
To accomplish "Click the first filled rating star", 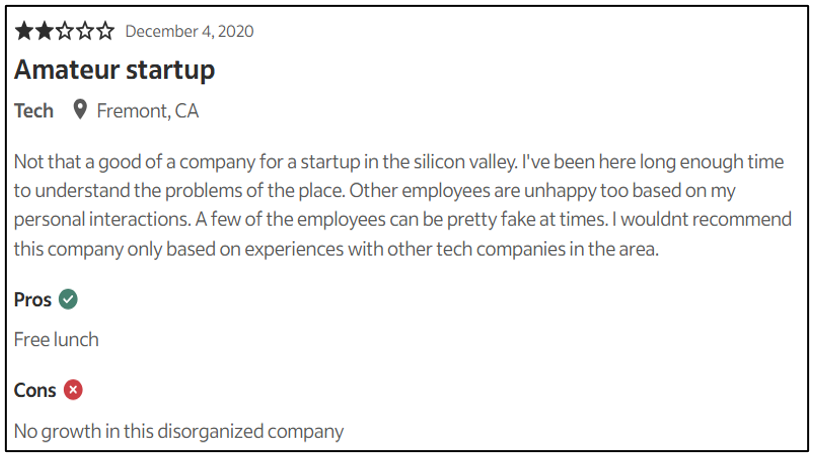I will (24, 31).
